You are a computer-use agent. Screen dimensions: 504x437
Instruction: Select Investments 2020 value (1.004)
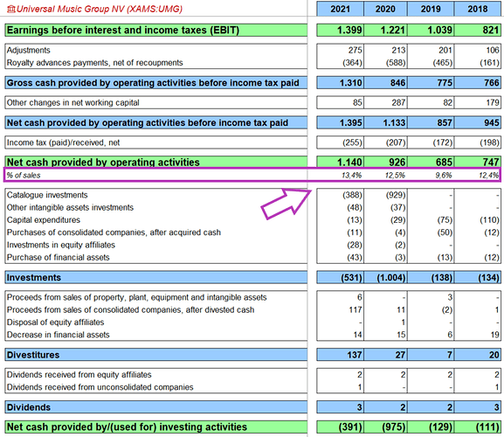pyautogui.click(x=391, y=278)
